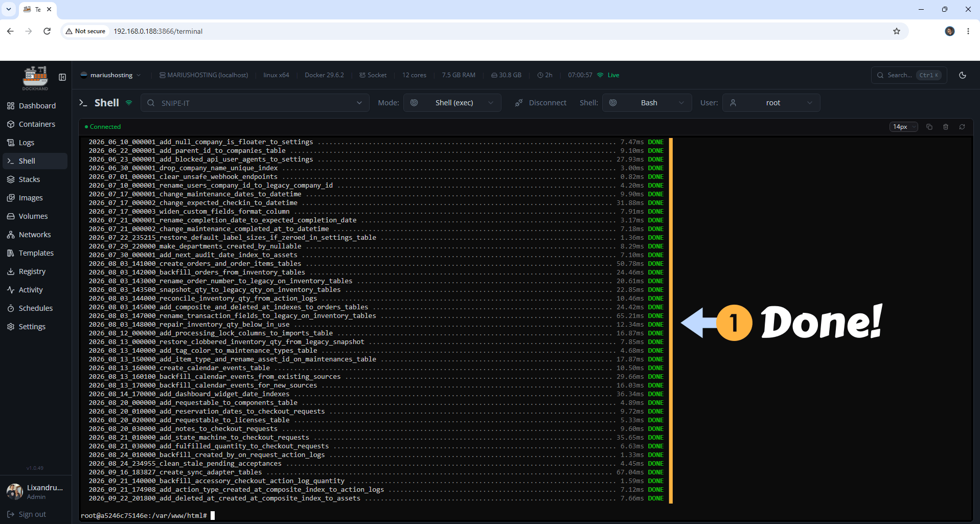This screenshot has height=524, width=980.
Task: Expand the mariushosting environment dropdown
Action: tap(110, 75)
